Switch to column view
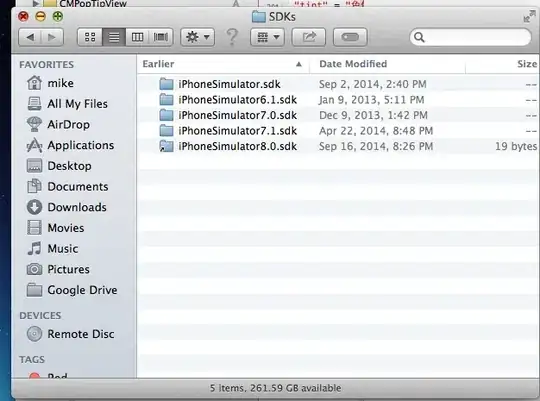This screenshot has width=540, height=401. pyautogui.click(x=137, y=37)
